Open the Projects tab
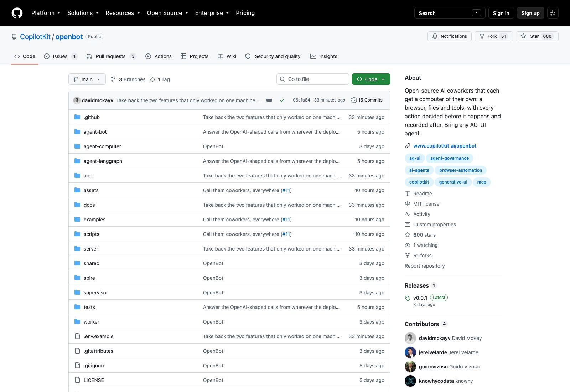 point(195,56)
